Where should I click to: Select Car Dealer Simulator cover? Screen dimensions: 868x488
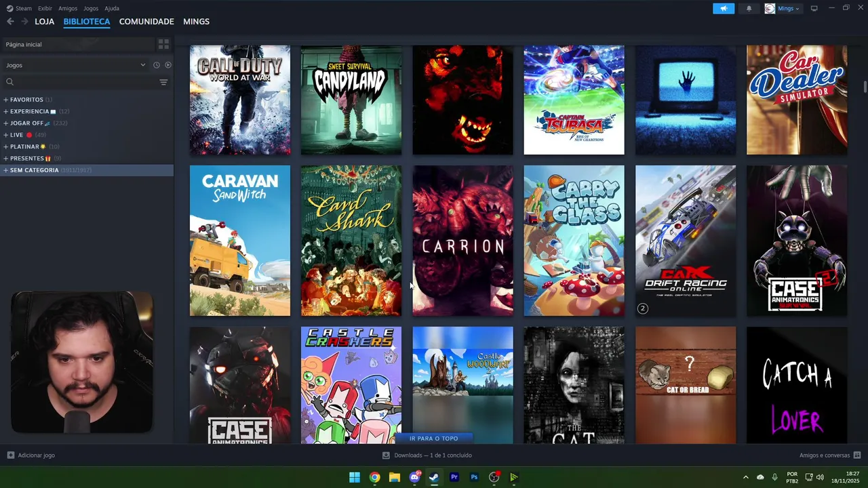point(797,100)
